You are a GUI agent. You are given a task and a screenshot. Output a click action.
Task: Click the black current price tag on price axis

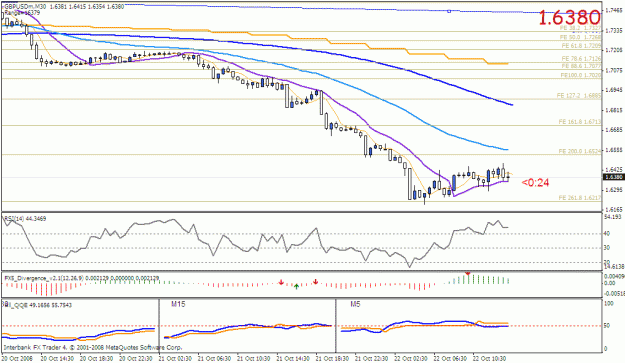click(614, 177)
